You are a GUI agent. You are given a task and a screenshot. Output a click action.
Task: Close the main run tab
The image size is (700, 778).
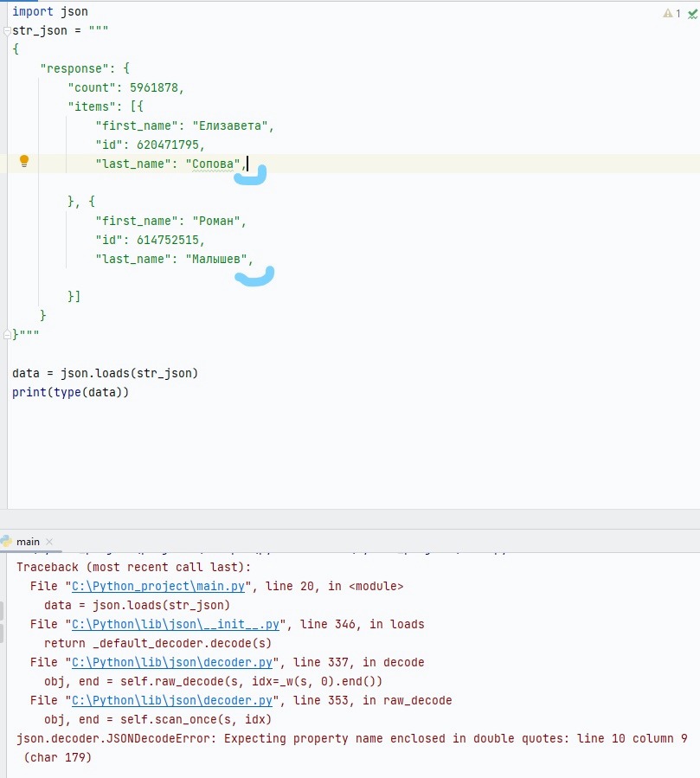tap(49, 542)
